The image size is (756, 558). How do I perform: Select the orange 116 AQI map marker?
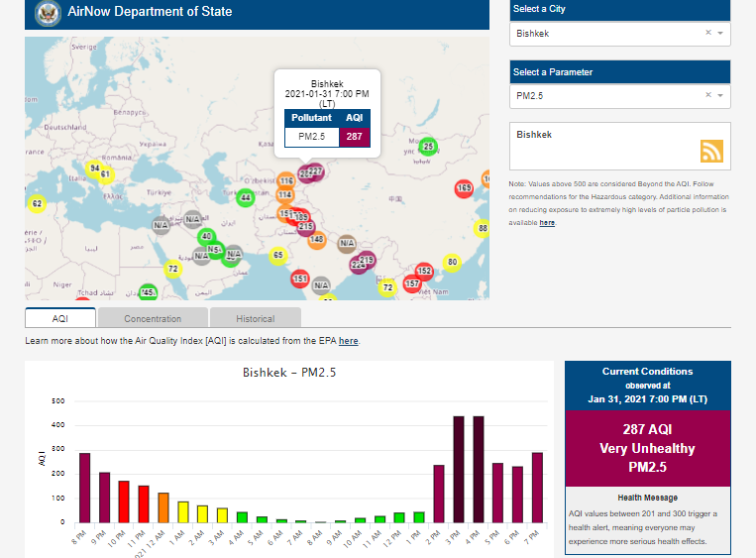pyautogui.click(x=285, y=181)
